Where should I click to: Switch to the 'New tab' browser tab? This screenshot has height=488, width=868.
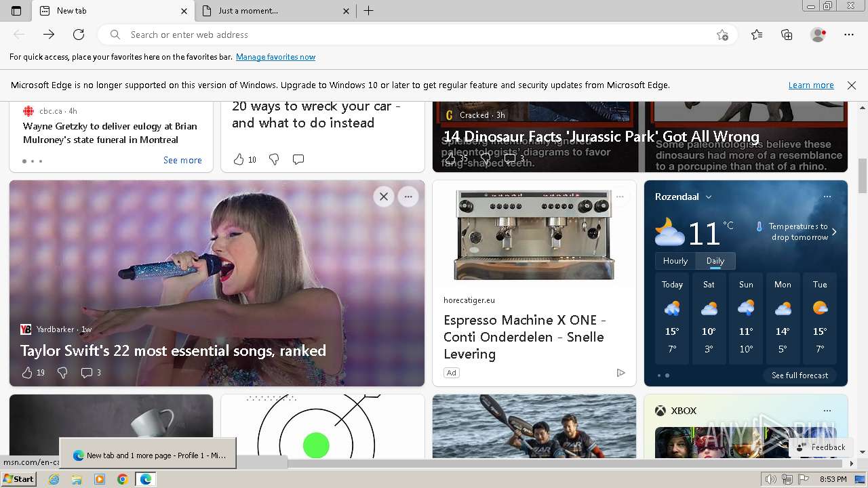click(113, 11)
